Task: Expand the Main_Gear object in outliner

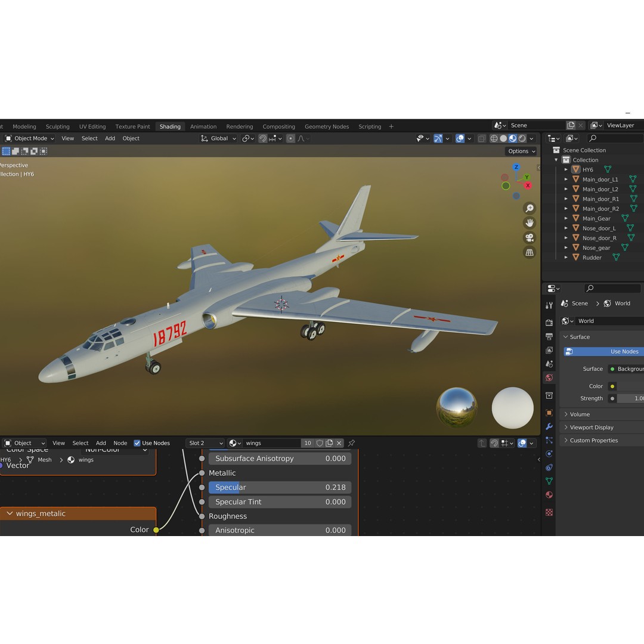Action: (566, 218)
